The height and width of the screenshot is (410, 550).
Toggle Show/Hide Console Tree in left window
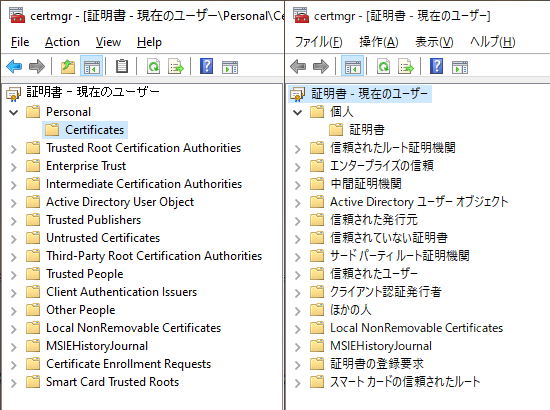[x=92, y=66]
